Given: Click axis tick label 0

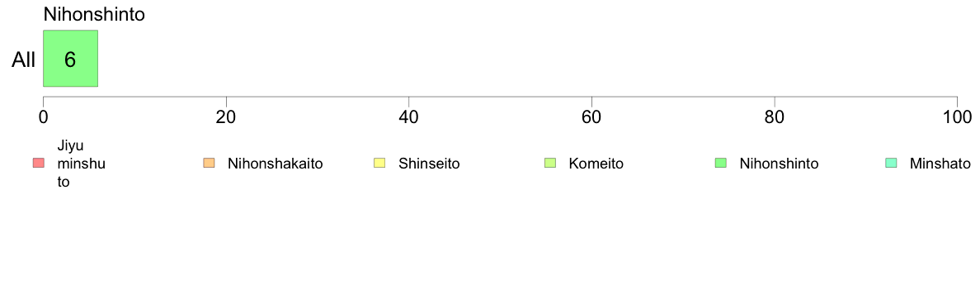Looking at the screenshot, I should coord(43,116).
